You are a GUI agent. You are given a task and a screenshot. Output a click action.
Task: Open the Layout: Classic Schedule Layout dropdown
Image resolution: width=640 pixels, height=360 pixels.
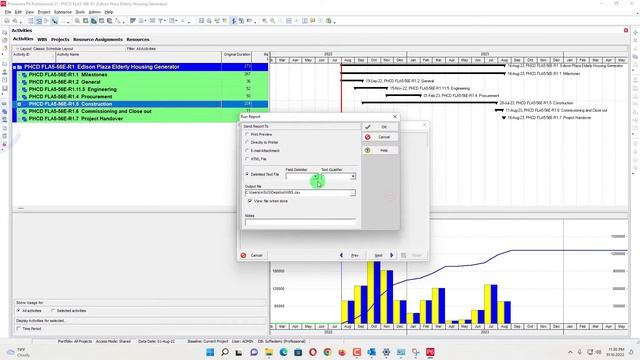[45, 49]
